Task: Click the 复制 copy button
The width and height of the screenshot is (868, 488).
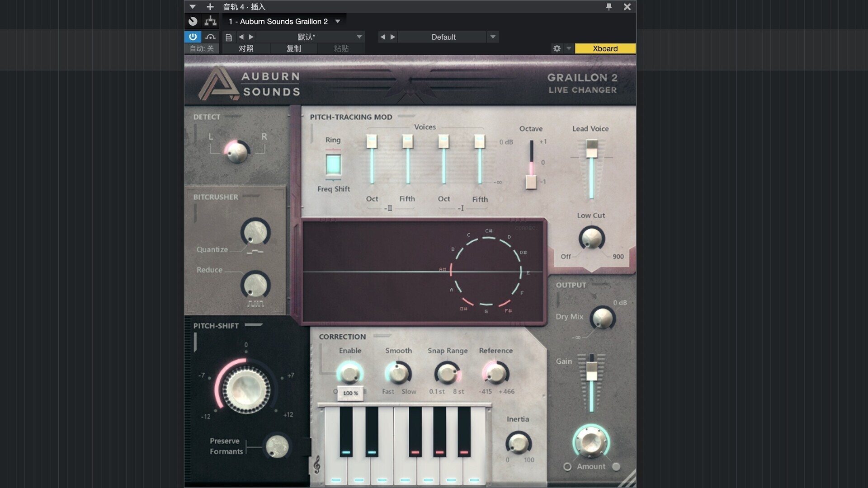Action: point(294,48)
